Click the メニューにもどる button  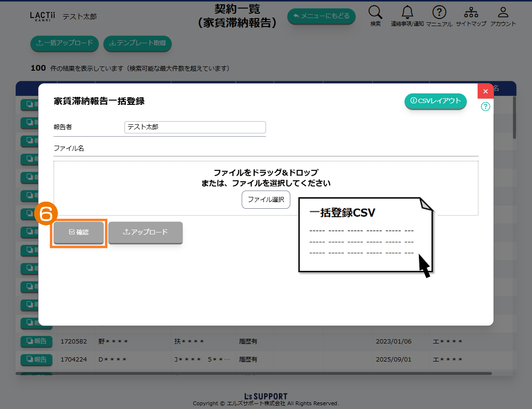321,16
